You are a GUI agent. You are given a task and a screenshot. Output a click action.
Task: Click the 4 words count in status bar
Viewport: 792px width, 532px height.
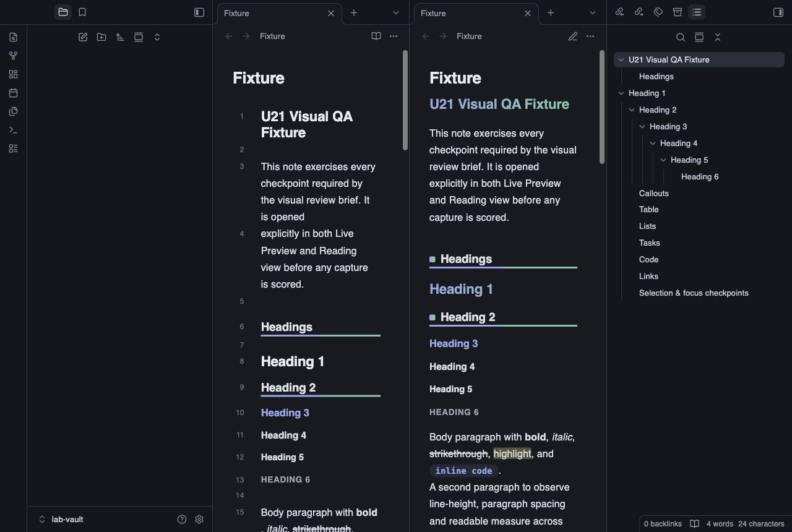(720, 524)
